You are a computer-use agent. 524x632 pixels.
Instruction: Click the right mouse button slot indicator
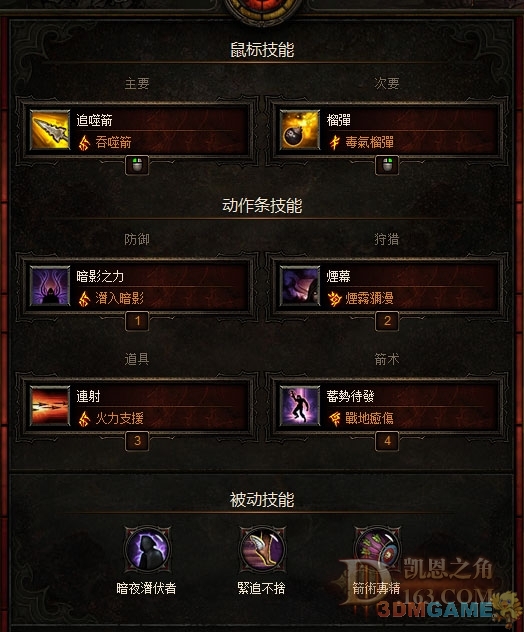(x=387, y=165)
